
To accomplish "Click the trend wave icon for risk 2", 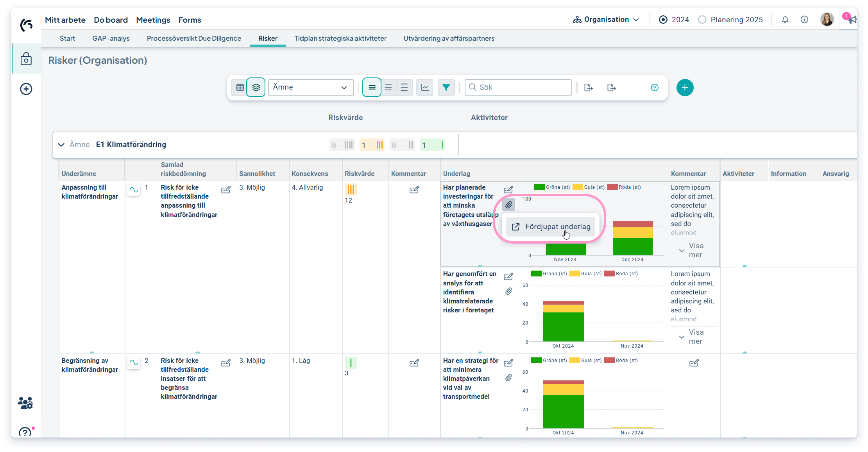I will [134, 362].
